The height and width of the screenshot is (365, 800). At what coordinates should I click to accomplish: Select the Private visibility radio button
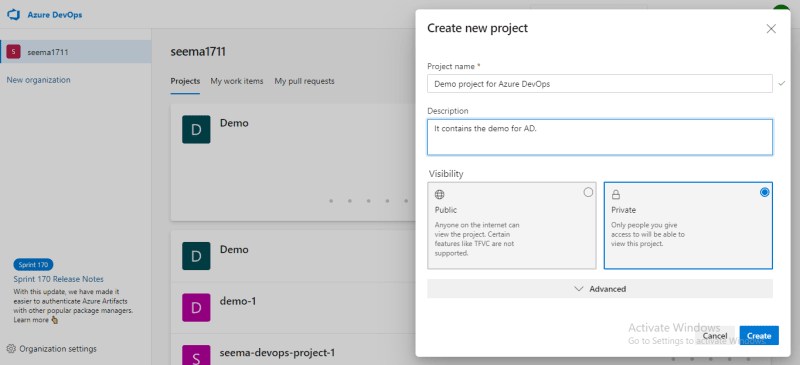pyautogui.click(x=764, y=192)
